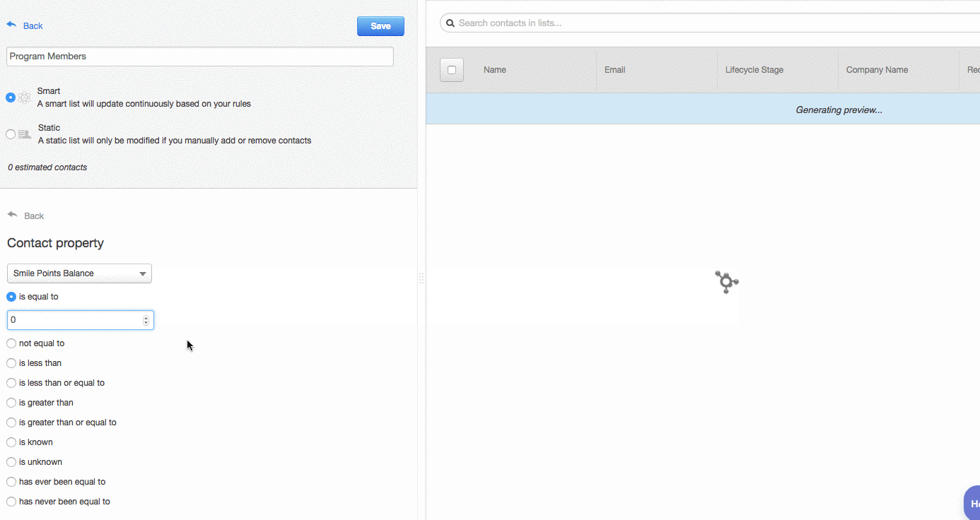Image resolution: width=980 pixels, height=520 pixels.
Task: Tick the select-all contacts checkbox
Action: (x=452, y=70)
